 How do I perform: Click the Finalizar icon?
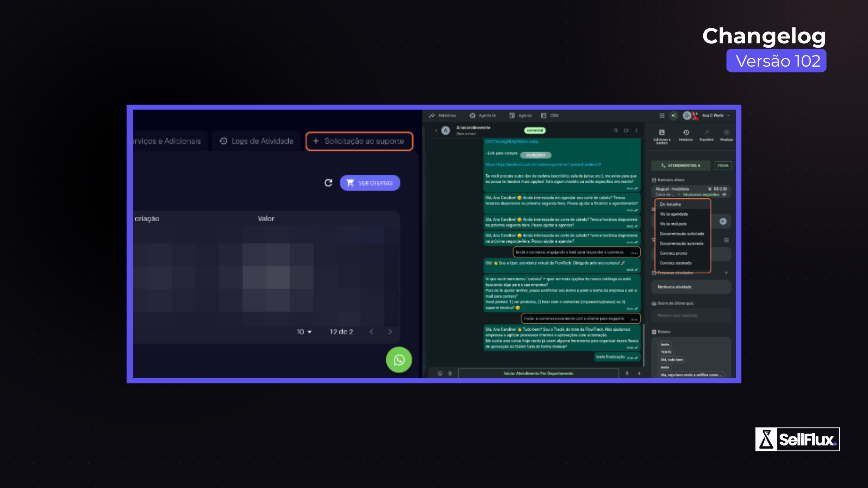[727, 133]
